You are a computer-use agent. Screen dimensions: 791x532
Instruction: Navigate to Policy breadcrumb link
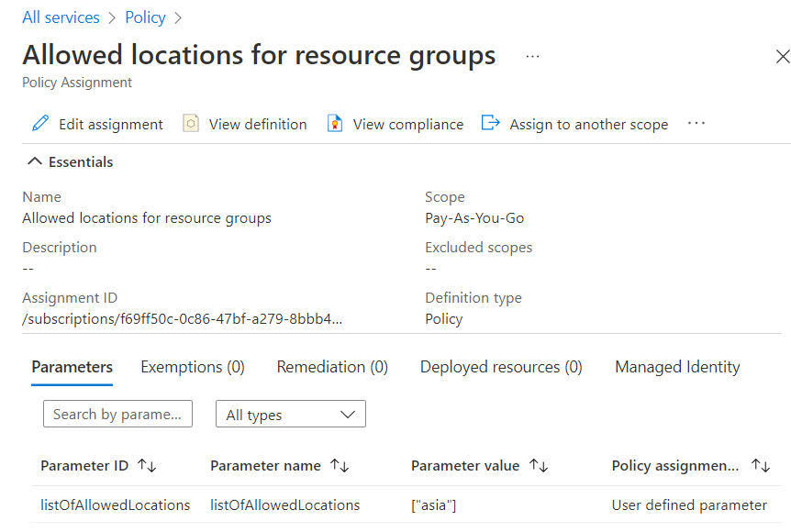[145, 17]
